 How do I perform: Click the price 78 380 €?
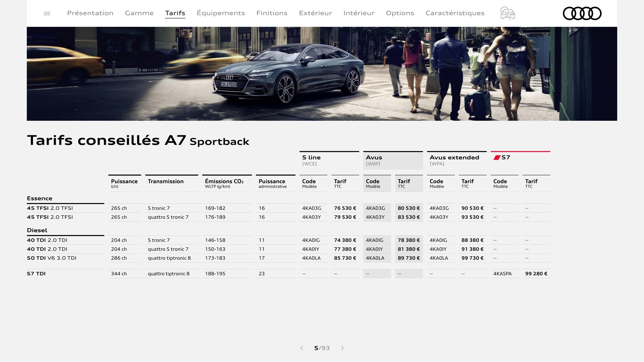click(x=409, y=240)
